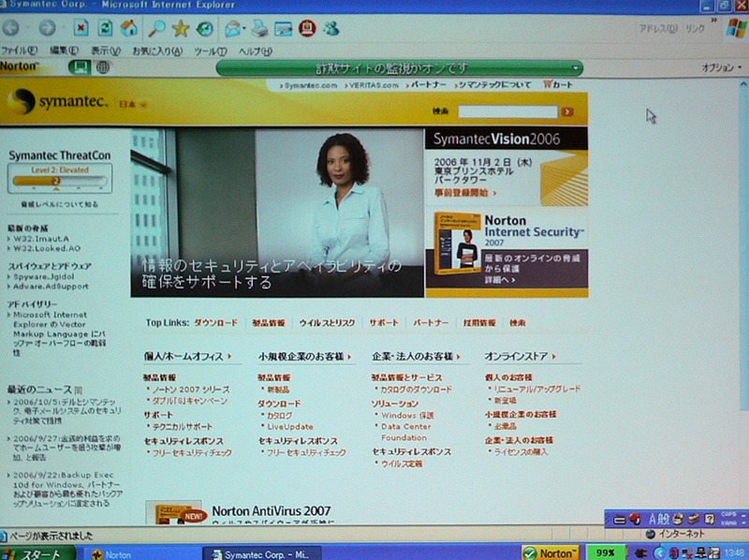Click the feed icon beside 最近のニュース
The height and width of the screenshot is (560, 749).
click(x=79, y=390)
